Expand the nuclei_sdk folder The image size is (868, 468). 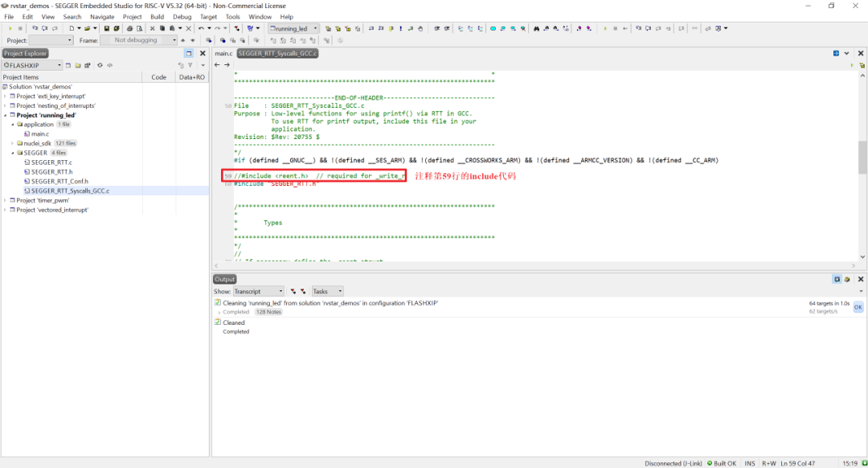13,143
